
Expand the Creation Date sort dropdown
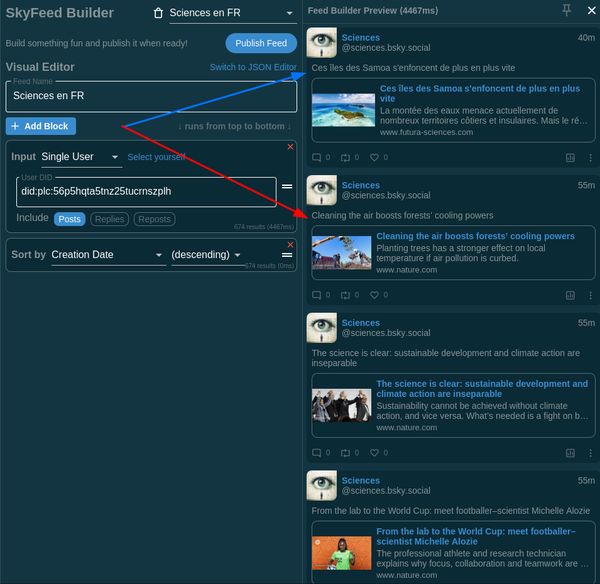pos(107,255)
